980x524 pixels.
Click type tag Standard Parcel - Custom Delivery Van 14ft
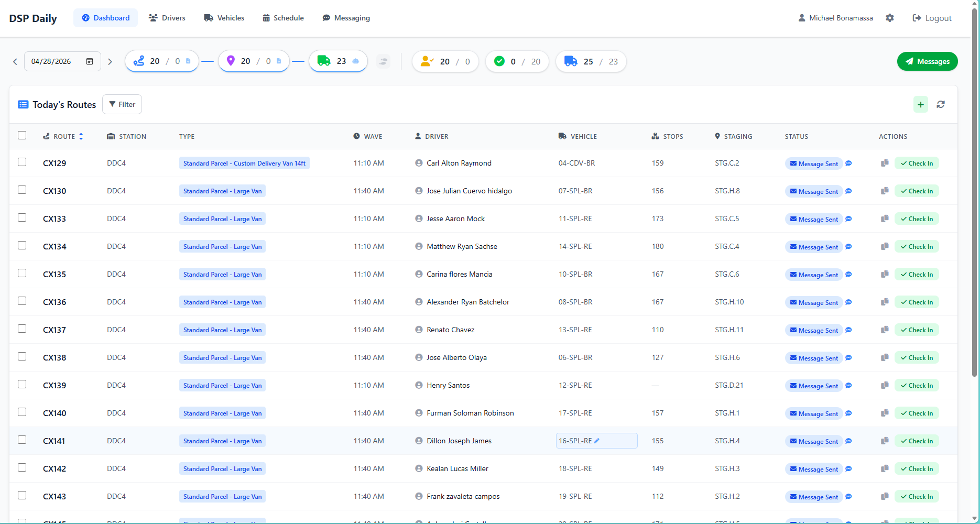coord(244,163)
